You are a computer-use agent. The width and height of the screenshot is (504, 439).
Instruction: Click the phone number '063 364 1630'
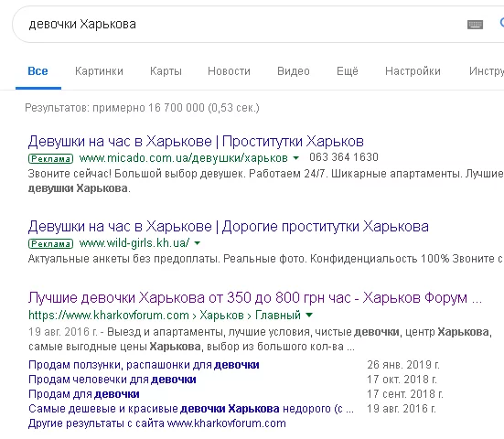pyautogui.click(x=344, y=157)
